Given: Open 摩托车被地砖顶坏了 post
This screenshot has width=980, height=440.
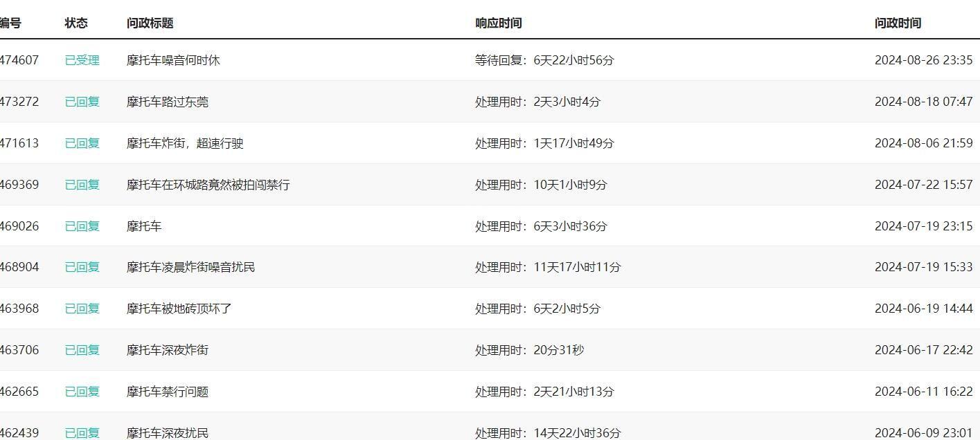Looking at the screenshot, I should pyautogui.click(x=179, y=309).
